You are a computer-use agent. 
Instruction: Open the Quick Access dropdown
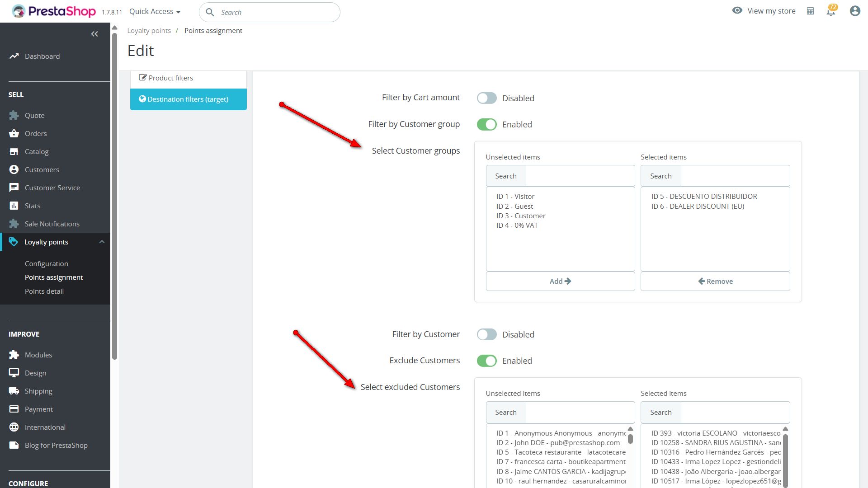point(155,12)
